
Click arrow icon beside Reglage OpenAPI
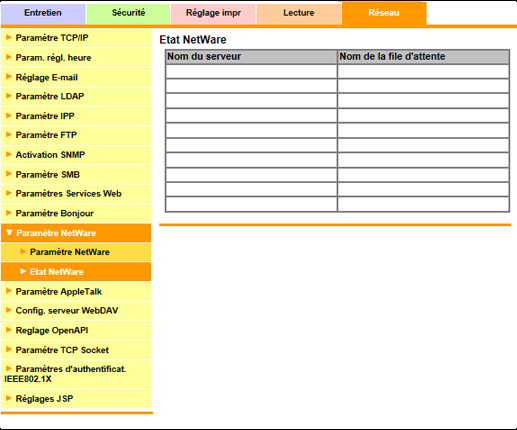coord(9,330)
